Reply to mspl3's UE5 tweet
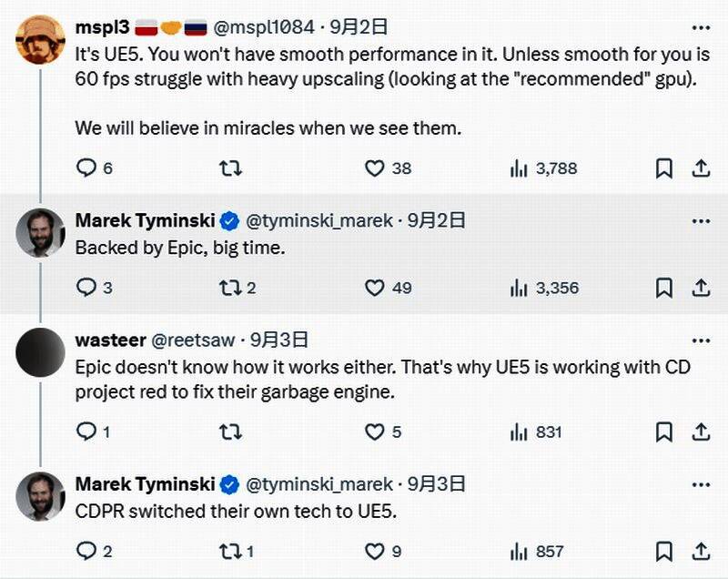 point(86,168)
